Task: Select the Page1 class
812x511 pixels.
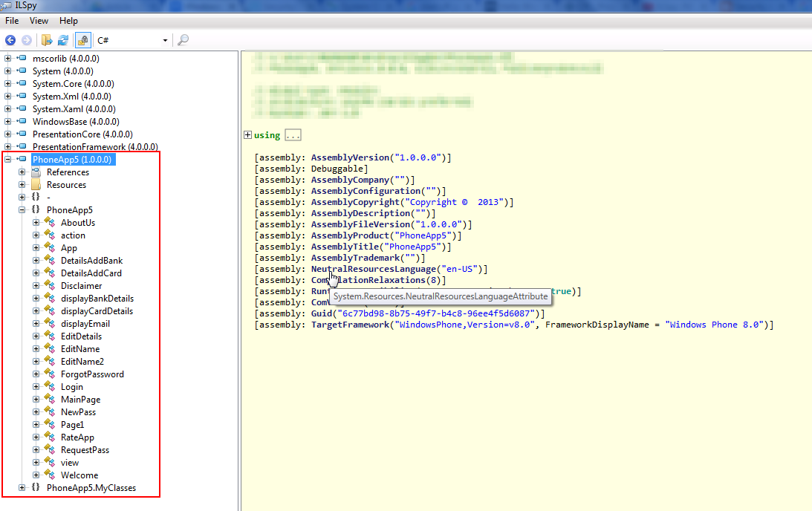Action: point(72,425)
